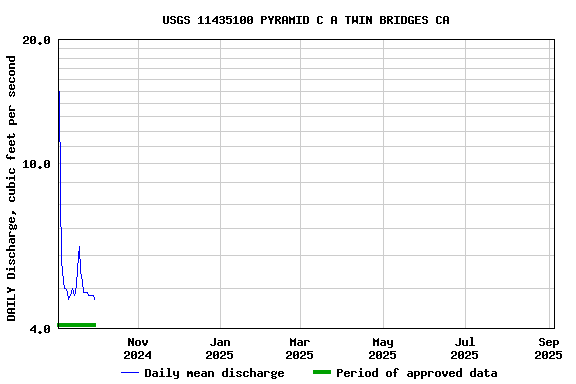Screen dimensions: 576x384
Task: Click the Jul 2025 x-axis label
Action: [x=465, y=348]
